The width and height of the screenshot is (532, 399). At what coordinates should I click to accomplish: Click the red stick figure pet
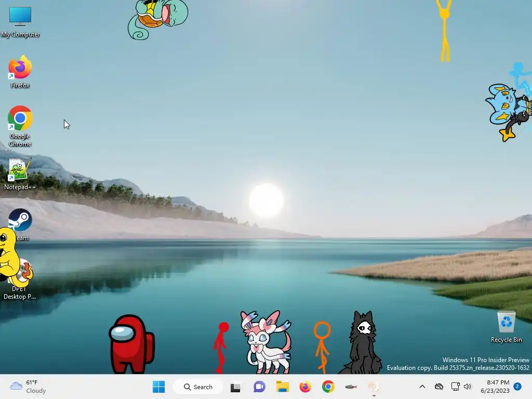click(221, 348)
